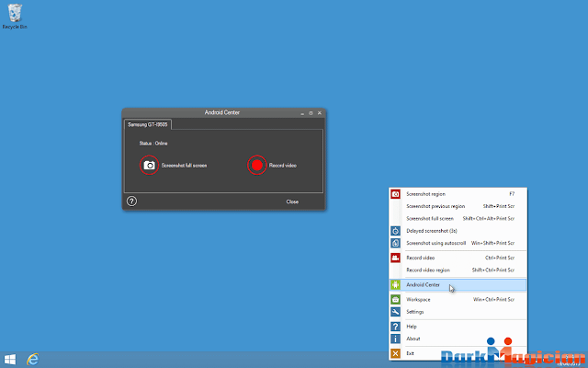The height and width of the screenshot is (368, 588).
Task: Open Settings from the menu
Action: 458,312
